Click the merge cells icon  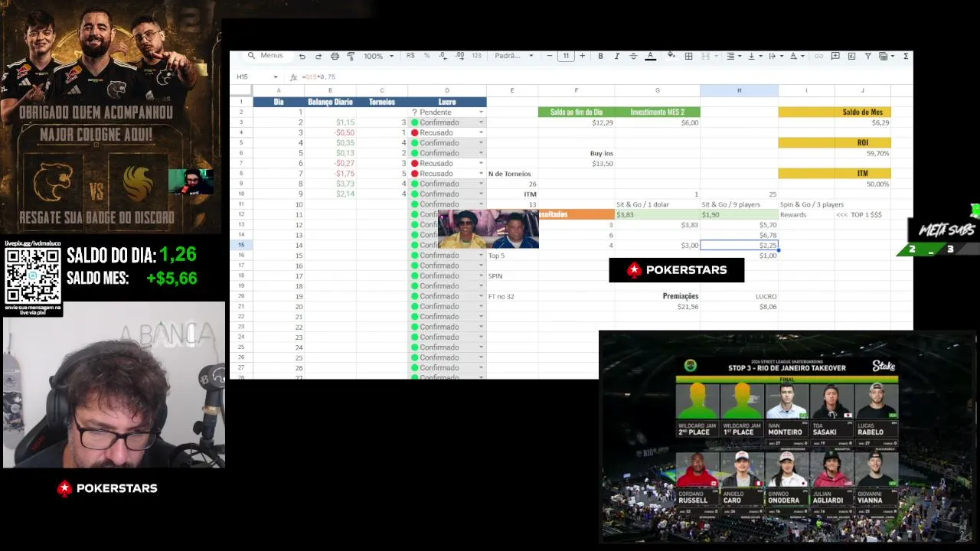click(x=705, y=56)
